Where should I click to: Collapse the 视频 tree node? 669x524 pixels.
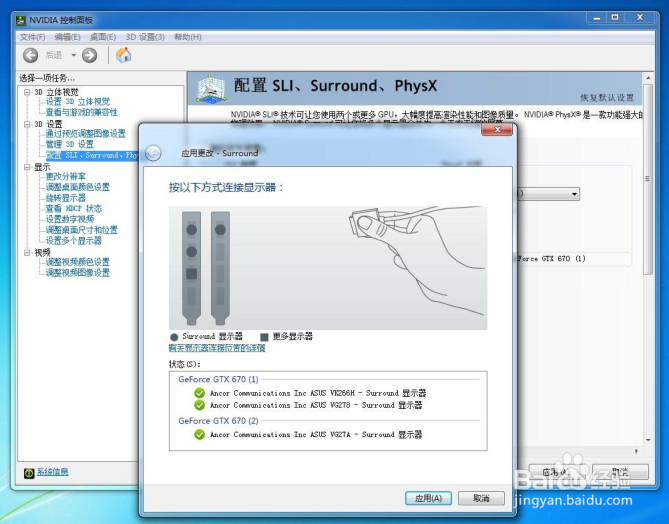(x=27, y=253)
